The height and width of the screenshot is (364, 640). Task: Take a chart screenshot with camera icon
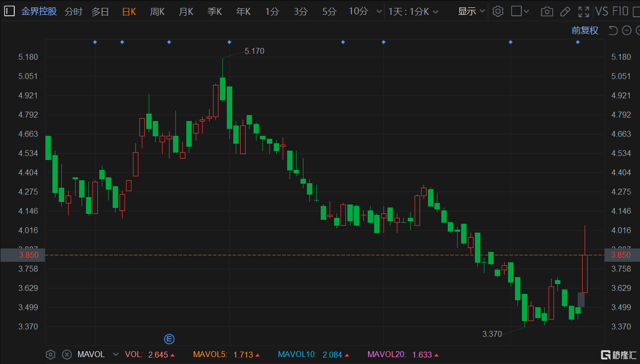(547, 11)
